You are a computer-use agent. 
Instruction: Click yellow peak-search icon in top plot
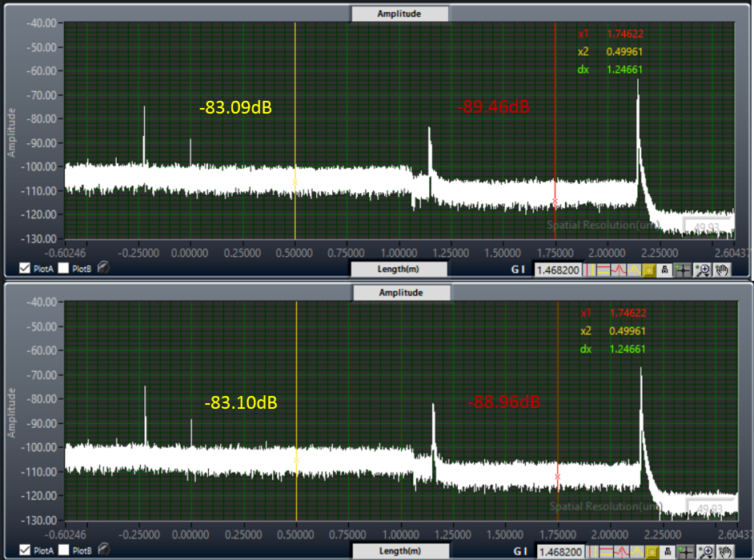point(634,270)
